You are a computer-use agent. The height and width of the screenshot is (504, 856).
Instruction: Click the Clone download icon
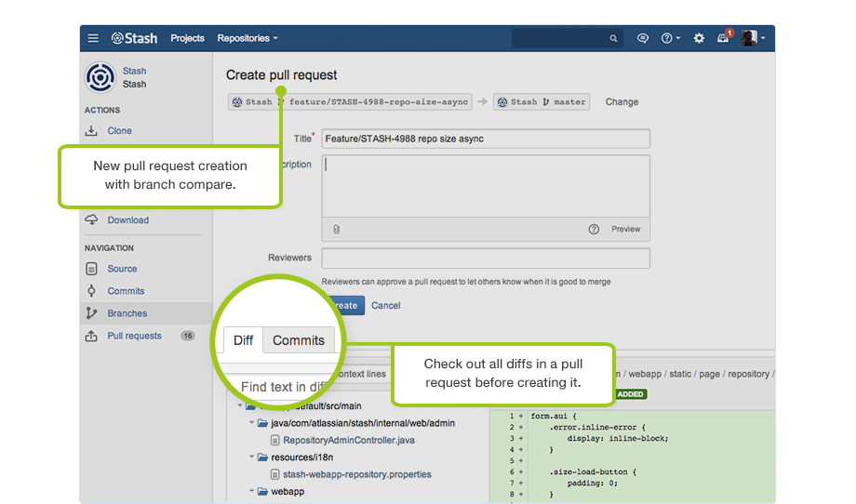point(91,131)
